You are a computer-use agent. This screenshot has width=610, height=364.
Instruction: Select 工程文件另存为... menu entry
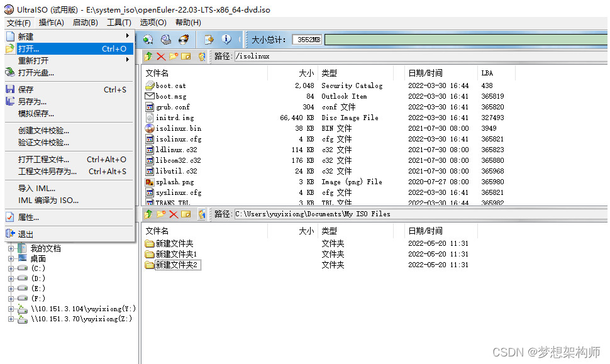tap(69, 172)
